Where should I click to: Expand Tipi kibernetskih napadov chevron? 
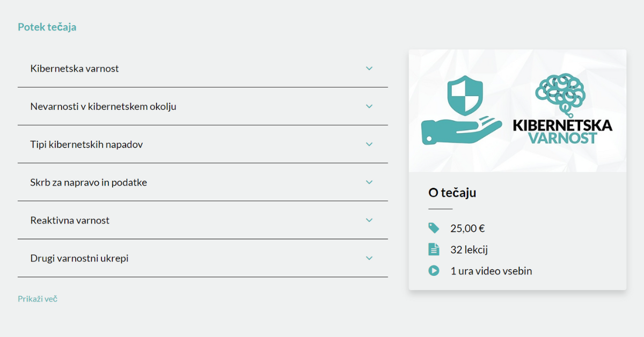pyautogui.click(x=369, y=144)
